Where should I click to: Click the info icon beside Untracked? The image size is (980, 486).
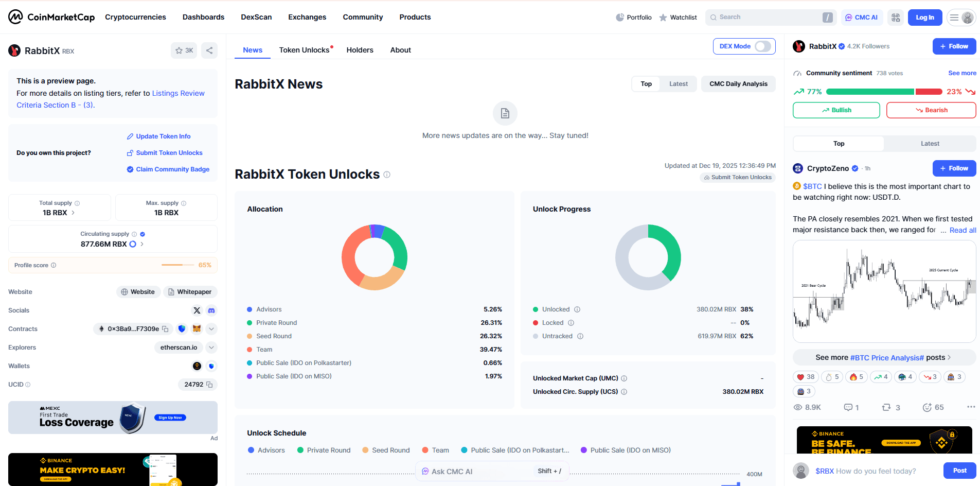coord(580,336)
